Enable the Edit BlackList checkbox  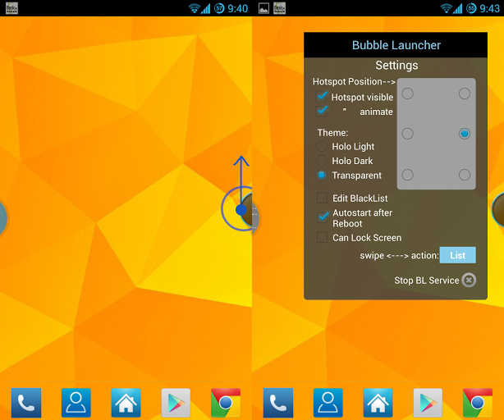tap(323, 199)
